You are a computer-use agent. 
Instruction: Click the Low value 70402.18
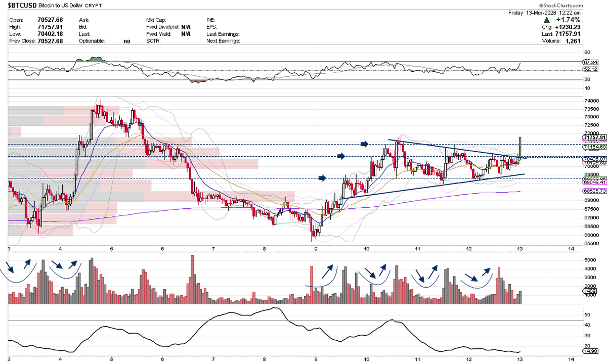point(50,34)
